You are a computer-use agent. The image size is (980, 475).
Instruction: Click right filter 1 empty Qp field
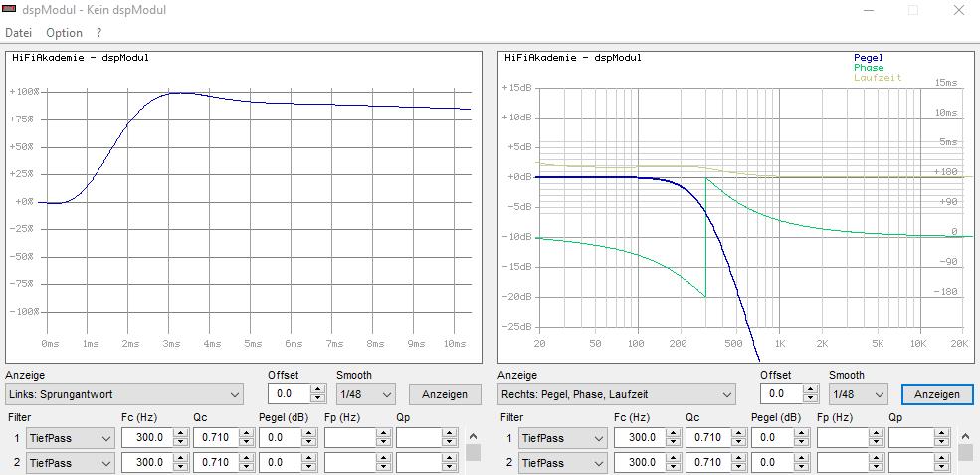tap(914, 438)
